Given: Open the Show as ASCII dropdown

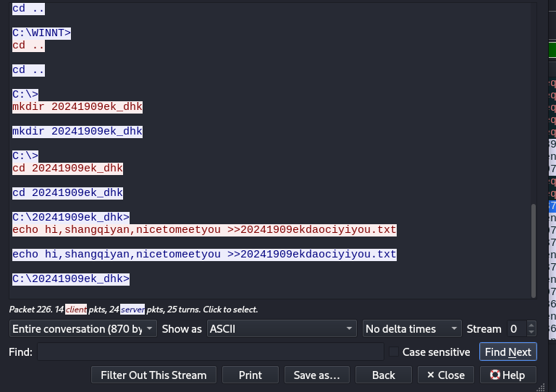Looking at the screenshot, I should click(x=282, y=328).
